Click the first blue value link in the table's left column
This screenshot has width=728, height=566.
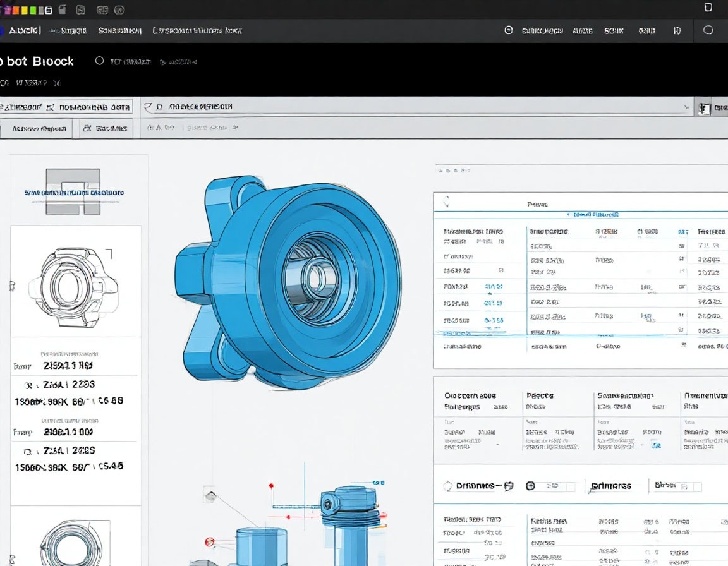(x=494, y=287)
